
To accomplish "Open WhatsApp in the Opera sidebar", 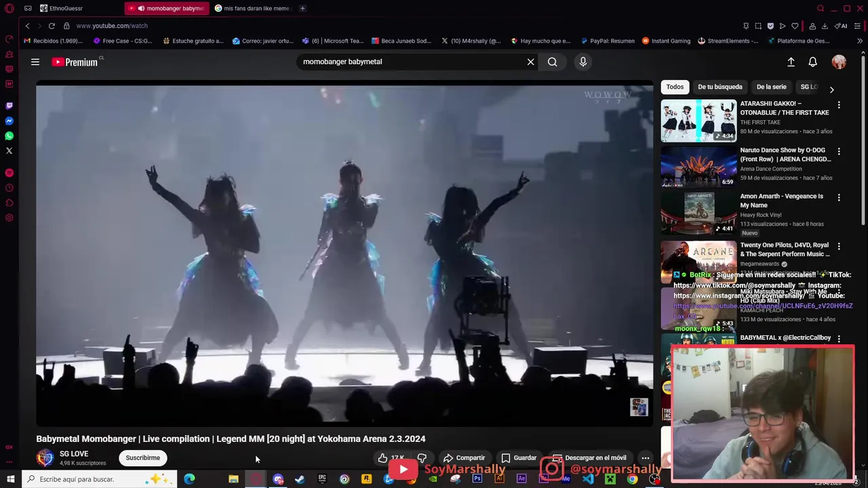I will tap(9, 136).
